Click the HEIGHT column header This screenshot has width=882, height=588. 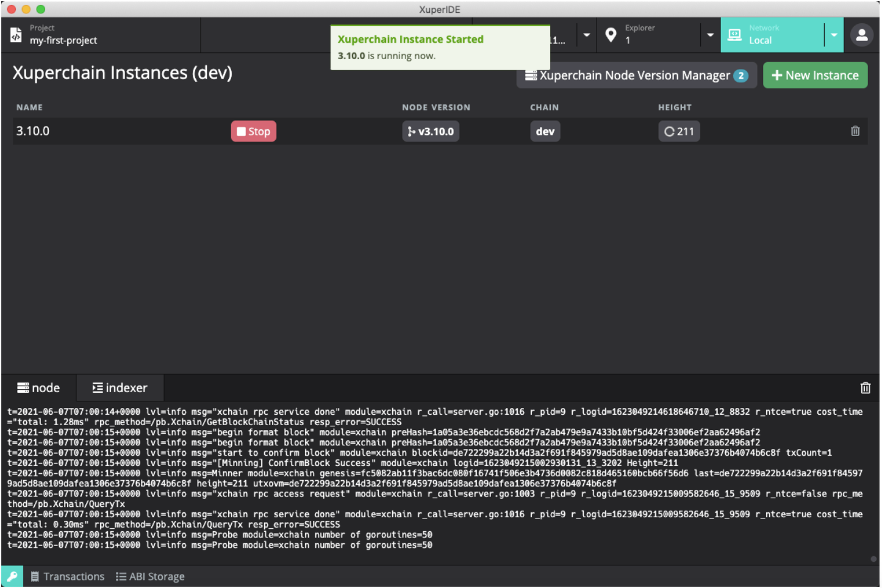(675, 107)
